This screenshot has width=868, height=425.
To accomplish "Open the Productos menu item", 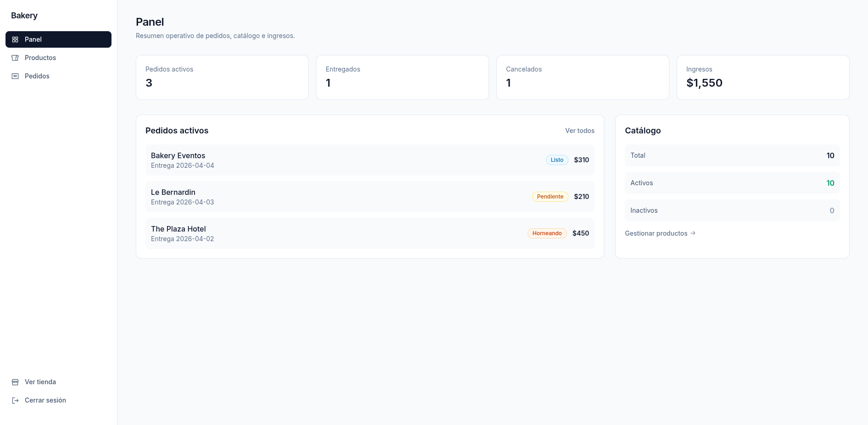I will click(58, 58).
